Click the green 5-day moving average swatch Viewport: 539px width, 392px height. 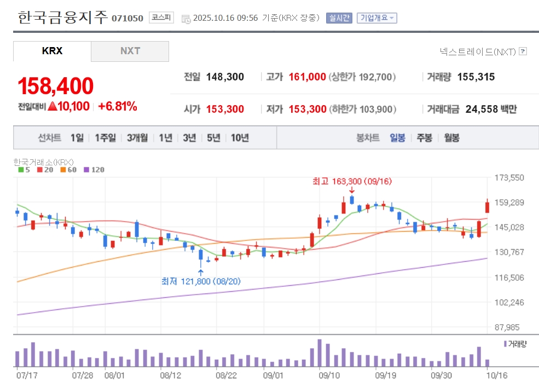(21, 170)
